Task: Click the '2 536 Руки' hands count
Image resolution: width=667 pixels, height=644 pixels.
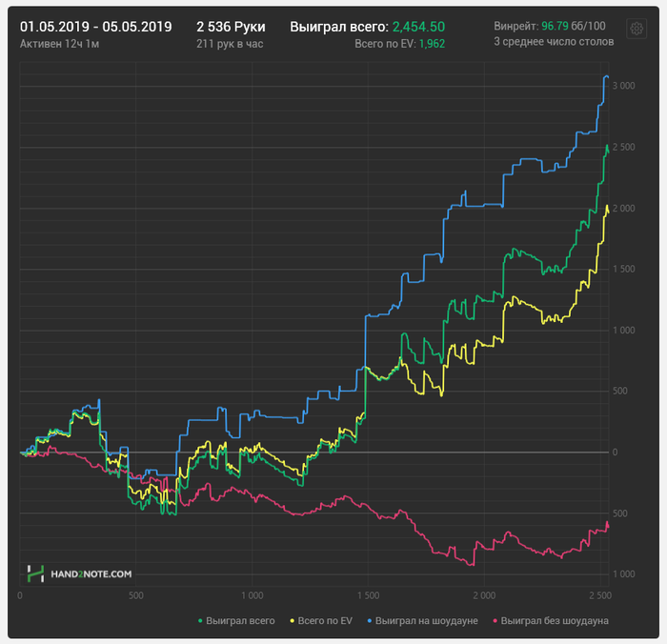Action: point(231,27)
